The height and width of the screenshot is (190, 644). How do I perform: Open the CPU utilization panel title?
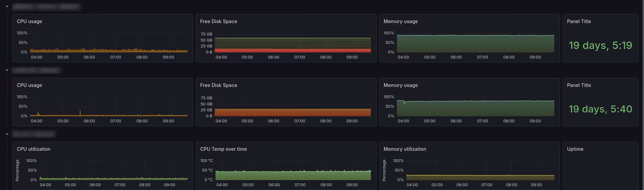[x=33, y=149]
